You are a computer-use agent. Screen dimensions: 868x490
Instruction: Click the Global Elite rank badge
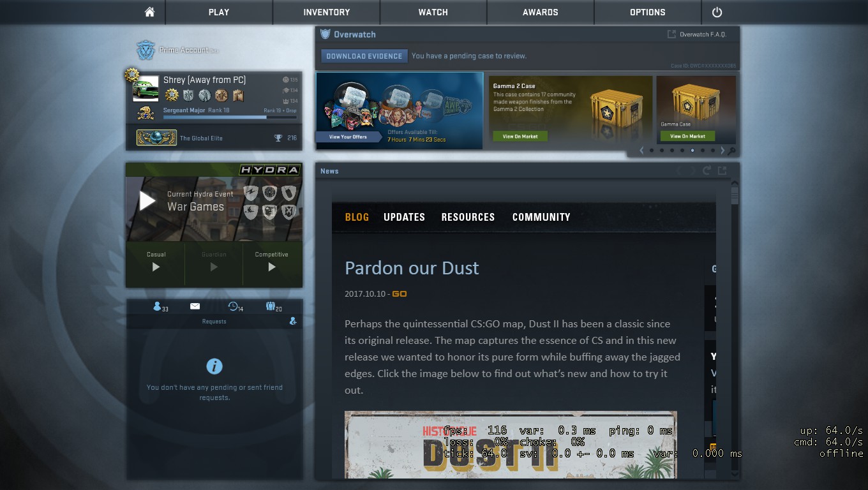click(156, 138)
